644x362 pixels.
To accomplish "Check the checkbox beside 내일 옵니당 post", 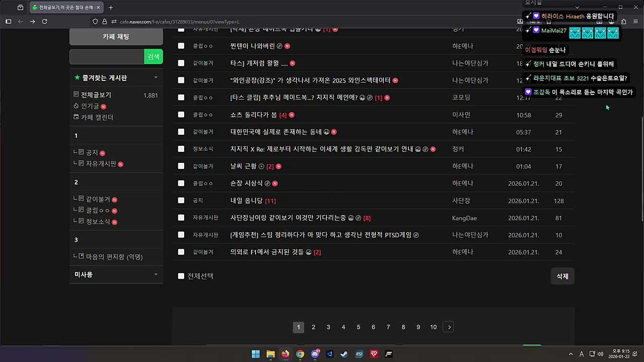I will coord(181,200).
